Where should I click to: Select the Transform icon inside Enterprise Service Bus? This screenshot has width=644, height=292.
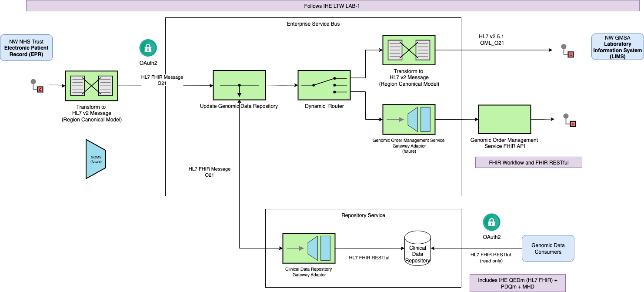[x=409, y=50]
